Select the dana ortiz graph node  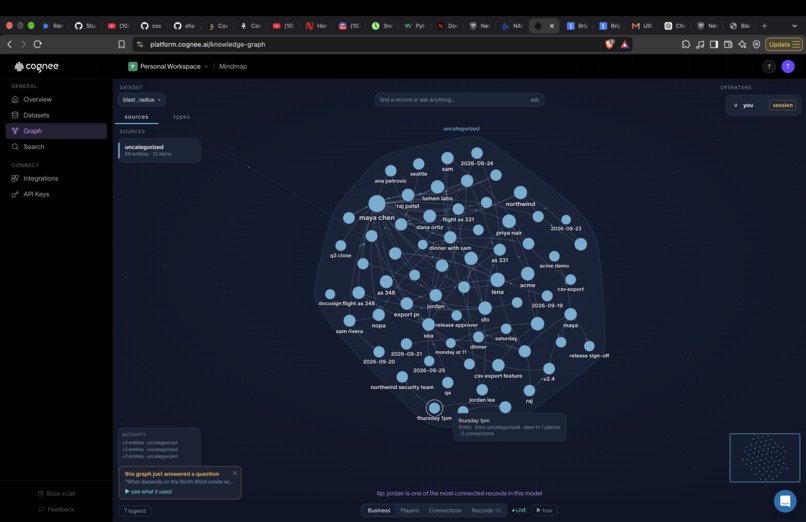(x=430, y=216)
